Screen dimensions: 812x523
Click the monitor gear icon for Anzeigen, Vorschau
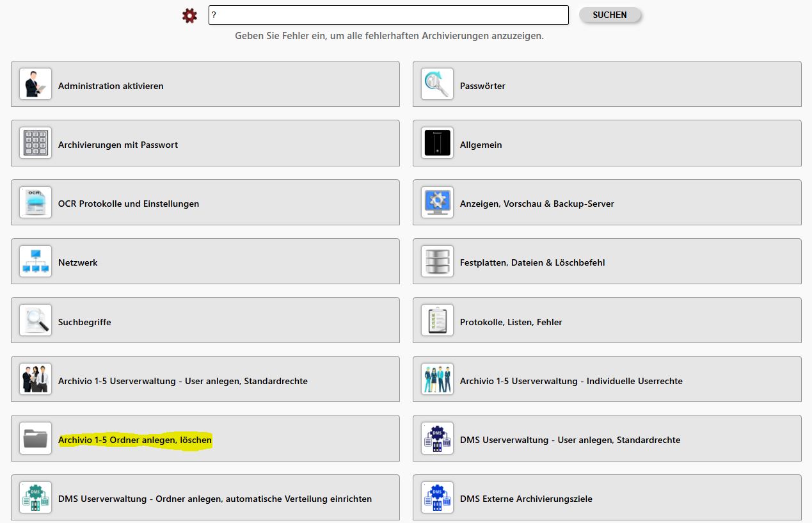(x=437, y=202)
